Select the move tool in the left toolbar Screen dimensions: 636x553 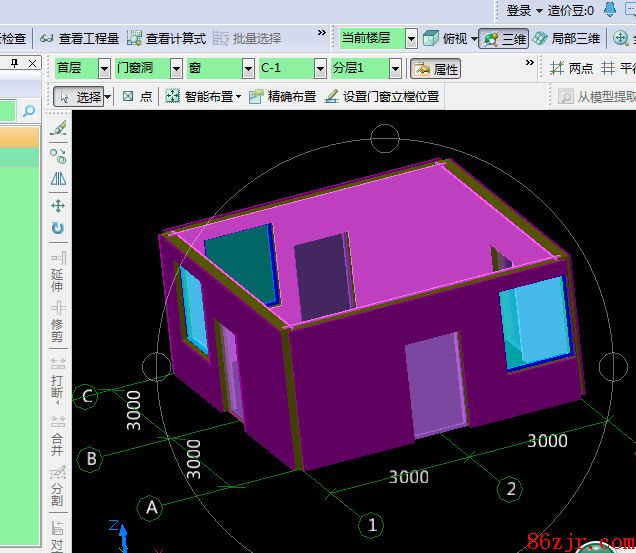tap(58, 205)
